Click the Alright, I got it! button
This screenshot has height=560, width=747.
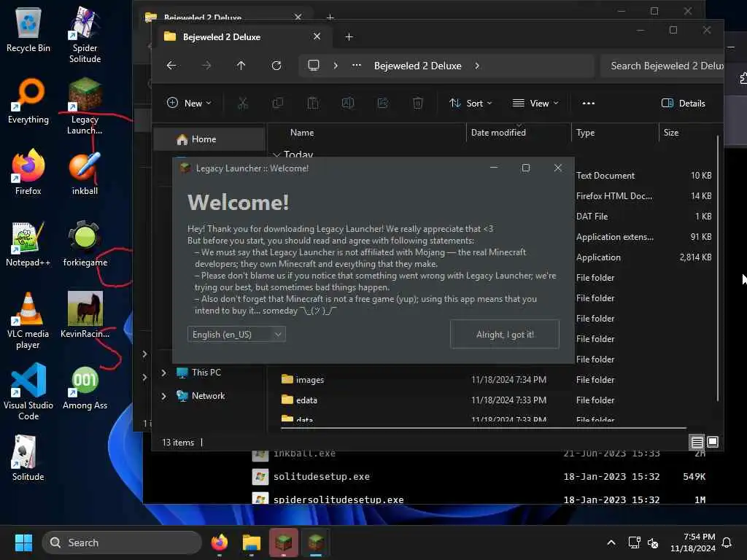point(505,334)
